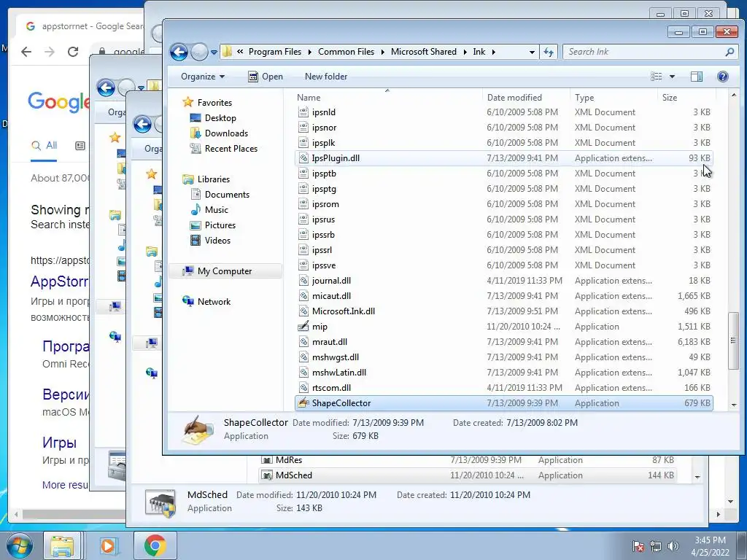Select the ipsplk file icon
Viewport: 747px width, 560px height.
point(303,142)
